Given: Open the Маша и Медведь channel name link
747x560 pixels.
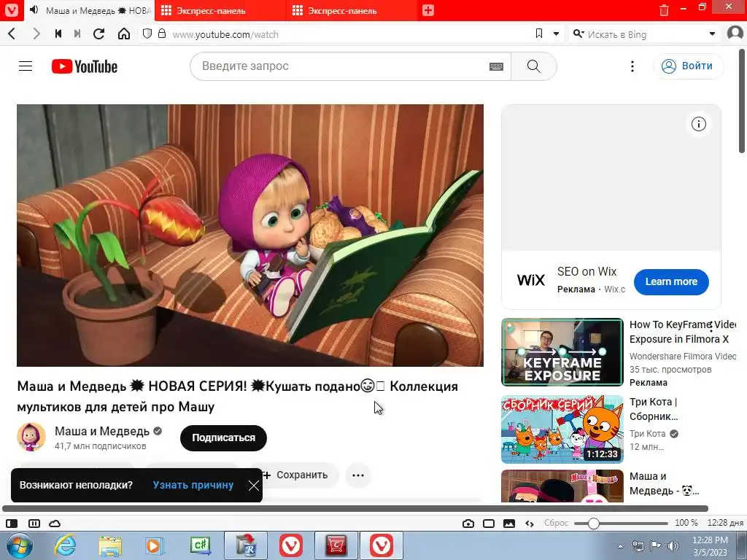Looking at the screenshot, I should point(102,431).
